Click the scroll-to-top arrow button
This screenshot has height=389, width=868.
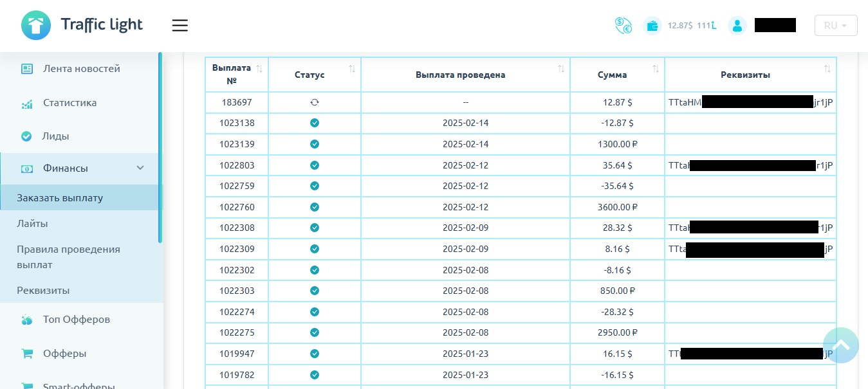click(x=841, y=345)
